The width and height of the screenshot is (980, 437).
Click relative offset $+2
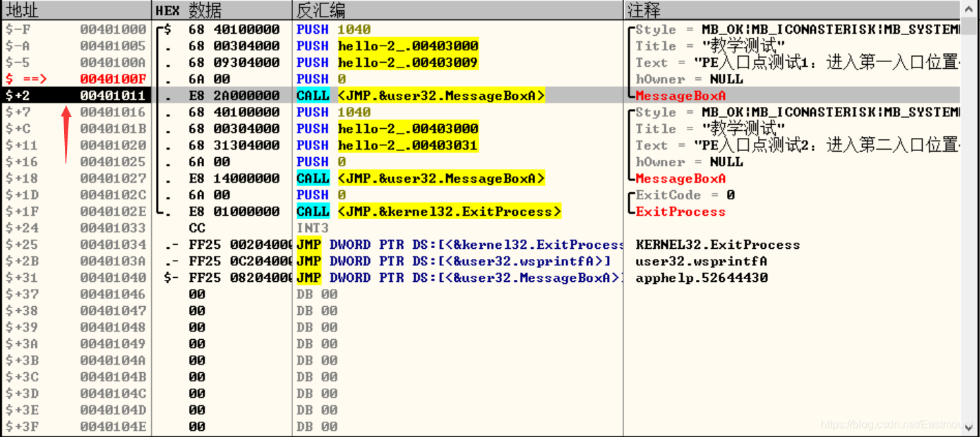(x=19, y=96)
